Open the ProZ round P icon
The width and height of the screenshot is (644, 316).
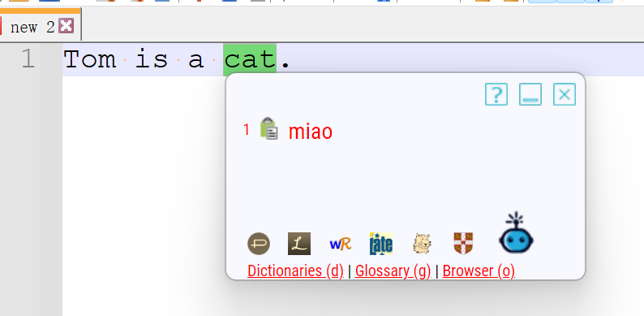point(259,244)
